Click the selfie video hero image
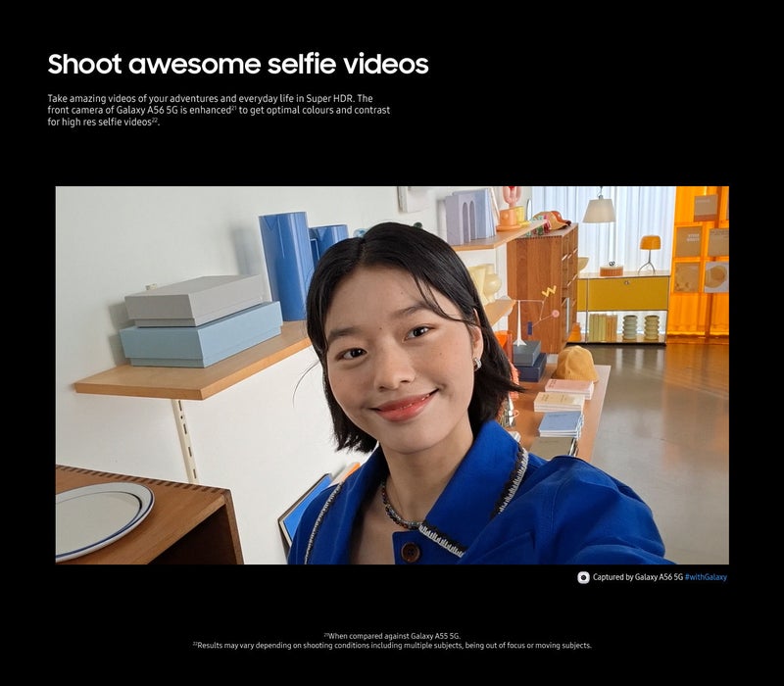Image resolution: width=784 pixels, height=686 pixels. tap(392, 382)
